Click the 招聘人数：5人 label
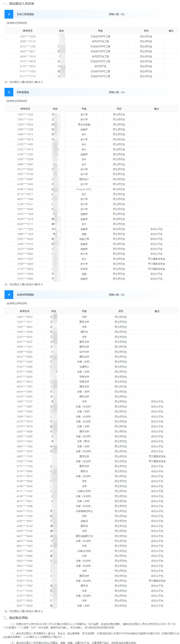The image size is (180, 644). point(117,14)
